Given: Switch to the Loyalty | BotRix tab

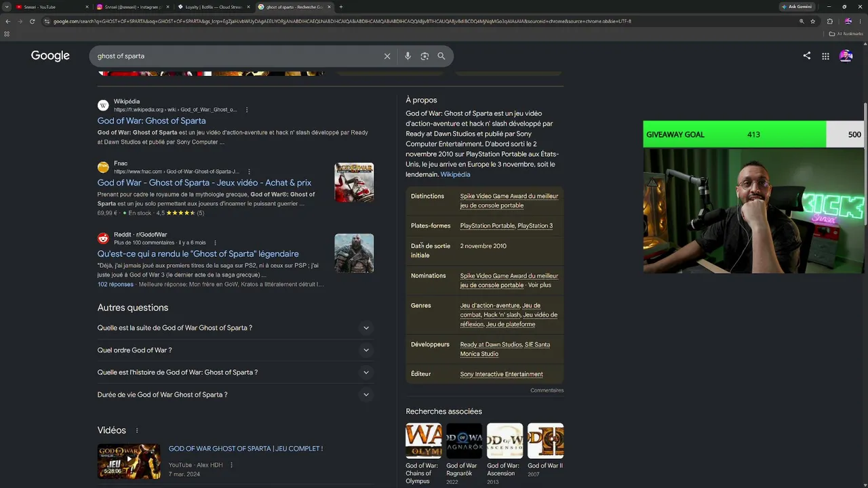Looking at the screenshot, I should 214,7.
